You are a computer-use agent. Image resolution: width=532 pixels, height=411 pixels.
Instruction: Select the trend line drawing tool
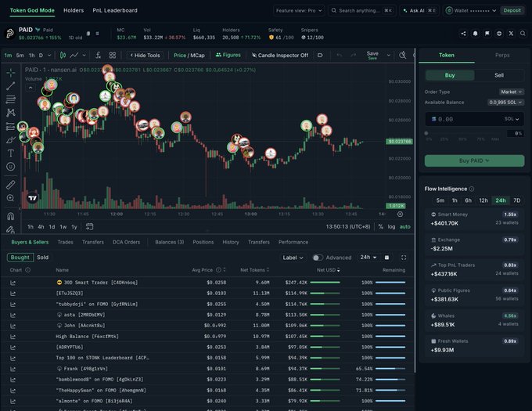(x=10, y=86)
